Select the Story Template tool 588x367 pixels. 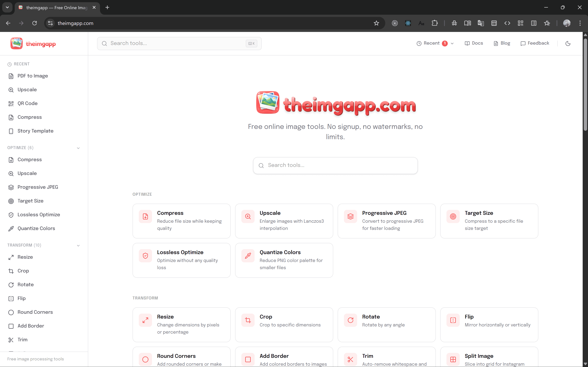[x=35, y=131]
